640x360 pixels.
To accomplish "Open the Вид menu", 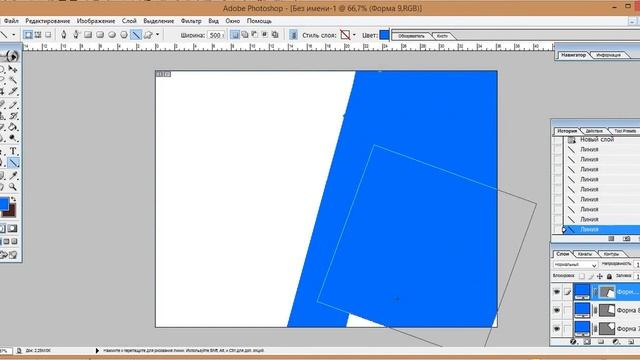I will tap(213, 21).
